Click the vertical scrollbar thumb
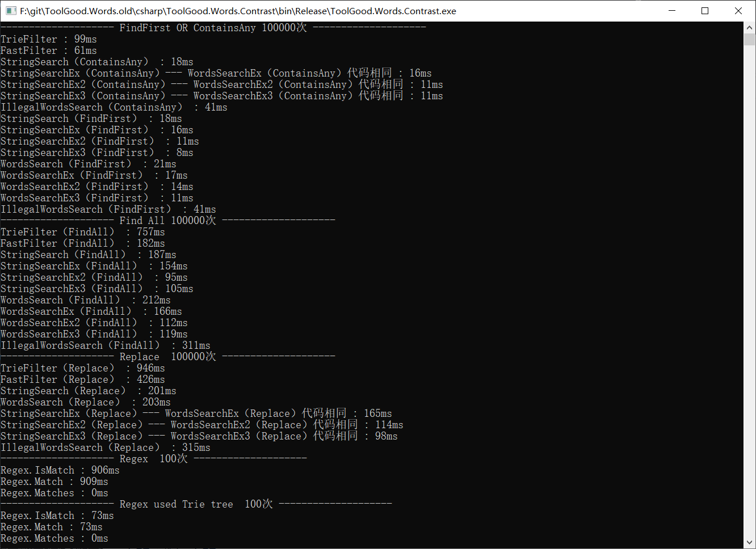 point(749,39)
